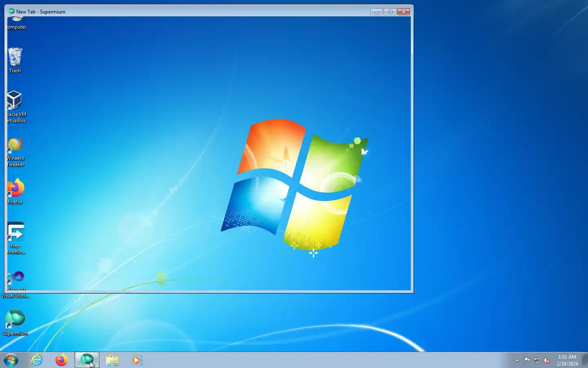Open Windows Media Player from the taskbar
Viewport: 588px width, 368px height.
(137, 360)
